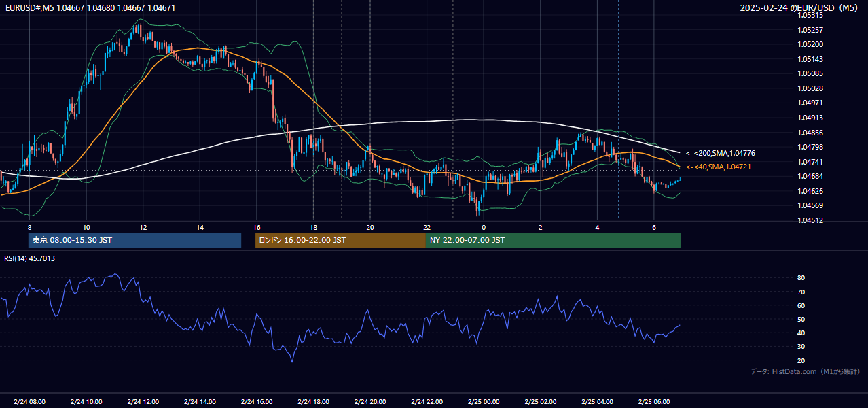The height and width of the screenshot is (408, 868).
Task: Click price axis value 1.05315
Action: point(810,15)
